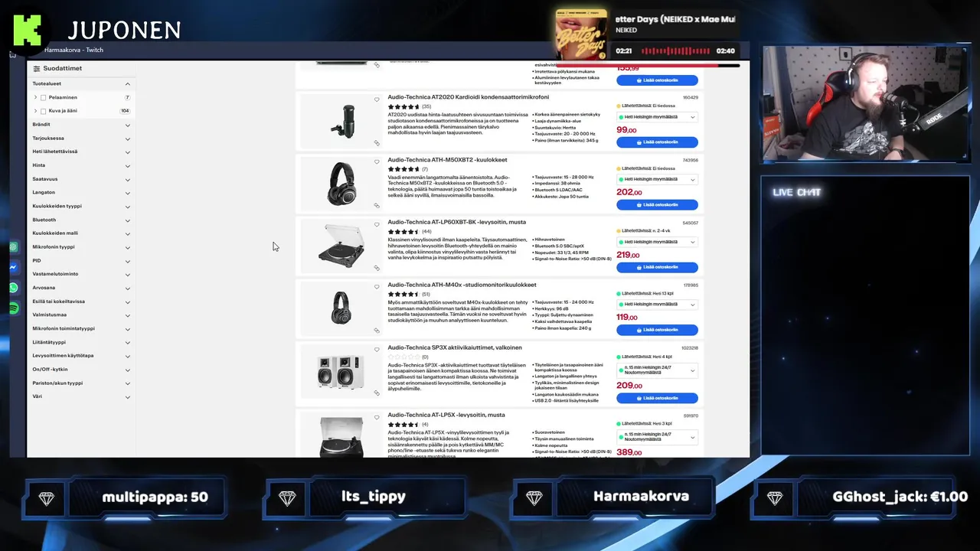The width and height of the screenshot is (980, 551).
Task: Open the ChatGPT icon in left sidebar
Action: (x=14, y=247)
